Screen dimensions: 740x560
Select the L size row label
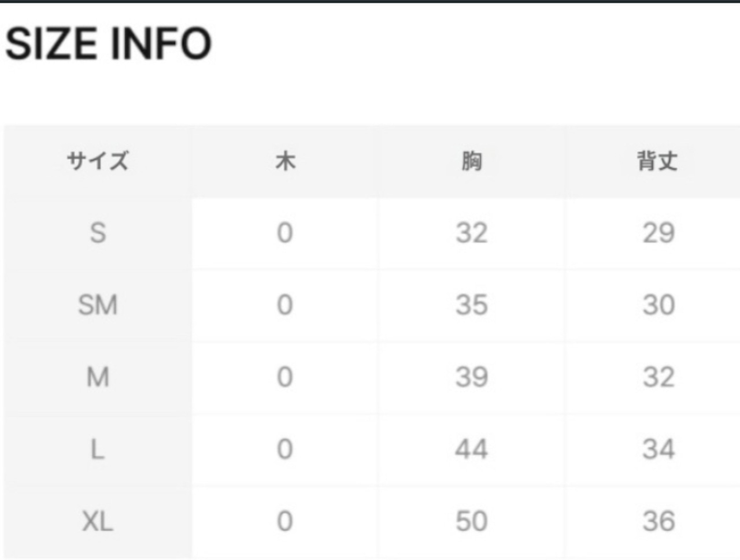[97, 450]
